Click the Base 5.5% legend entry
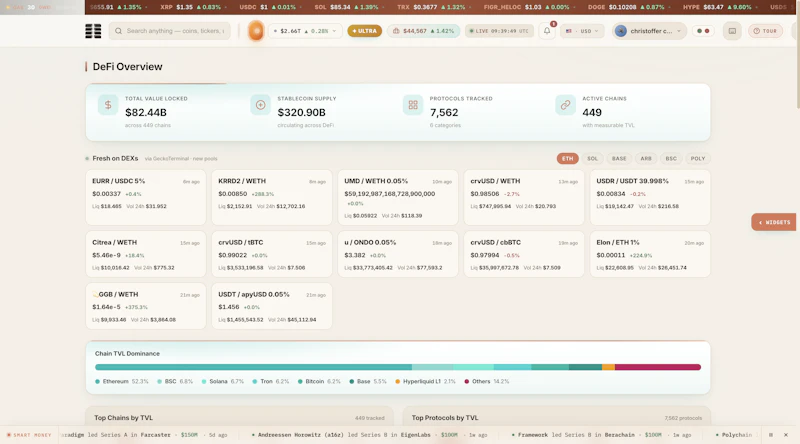 point(368,381)
